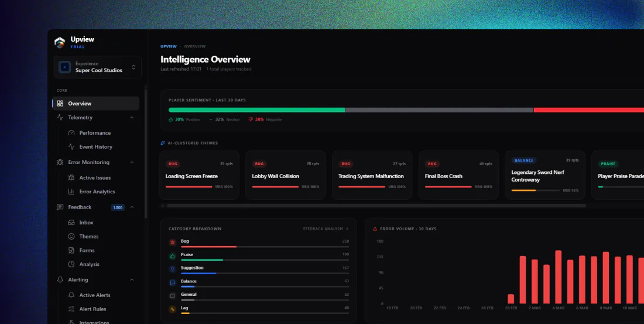
Task: Click the Upview breadcrumb link
Action: click(169, 46)
